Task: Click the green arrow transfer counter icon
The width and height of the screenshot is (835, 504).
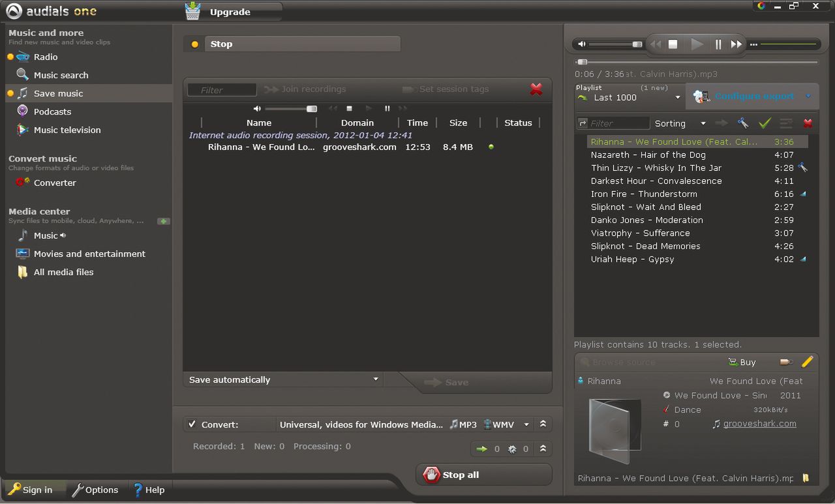Action: pos(482,449)
